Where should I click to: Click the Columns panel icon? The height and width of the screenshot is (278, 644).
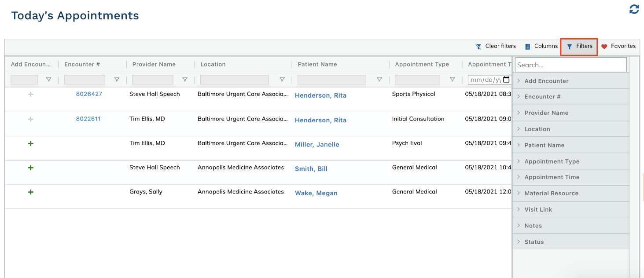click(x=527, y=47)
